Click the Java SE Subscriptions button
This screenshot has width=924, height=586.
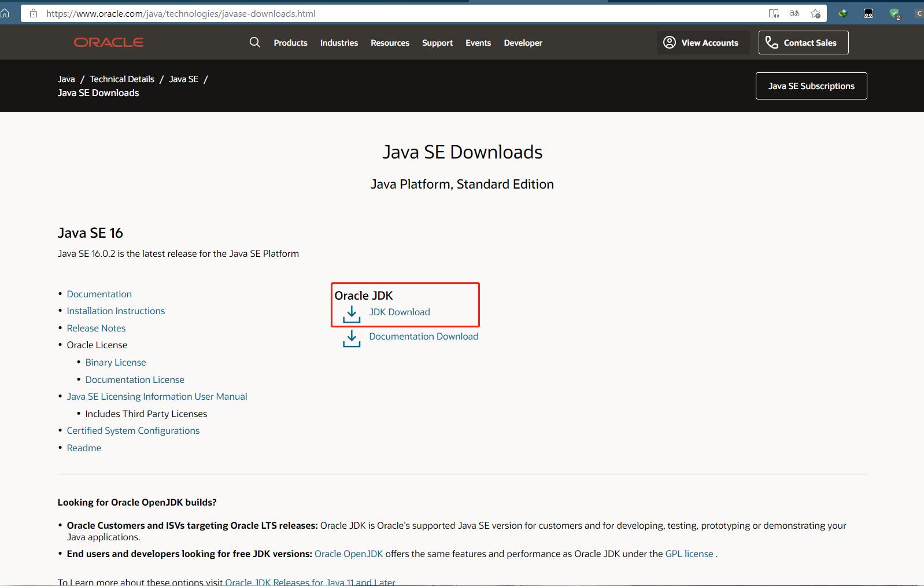click(x=811, y=86)
